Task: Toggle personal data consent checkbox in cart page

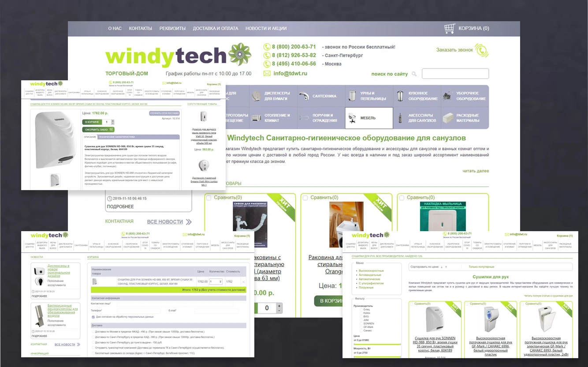Action: tap(93, 317)
